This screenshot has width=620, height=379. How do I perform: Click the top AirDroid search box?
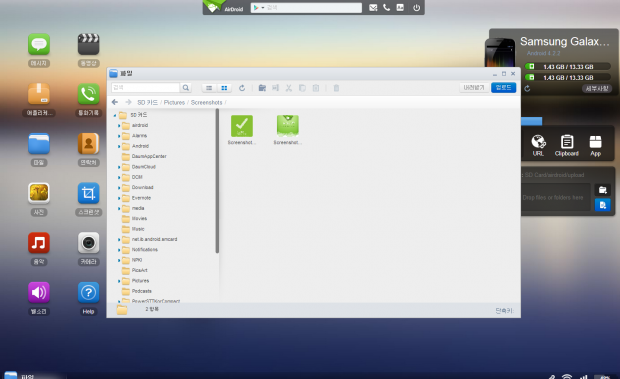coord(306,8)
